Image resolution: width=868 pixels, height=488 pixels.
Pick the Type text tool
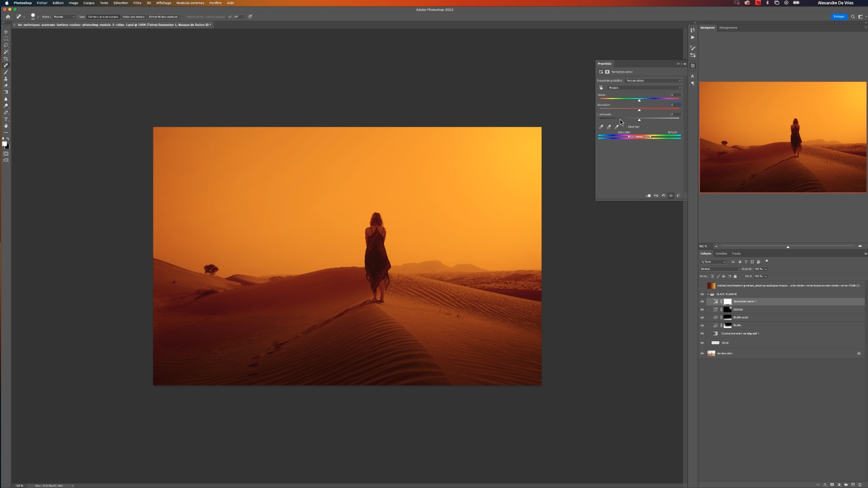pos(6,119)
